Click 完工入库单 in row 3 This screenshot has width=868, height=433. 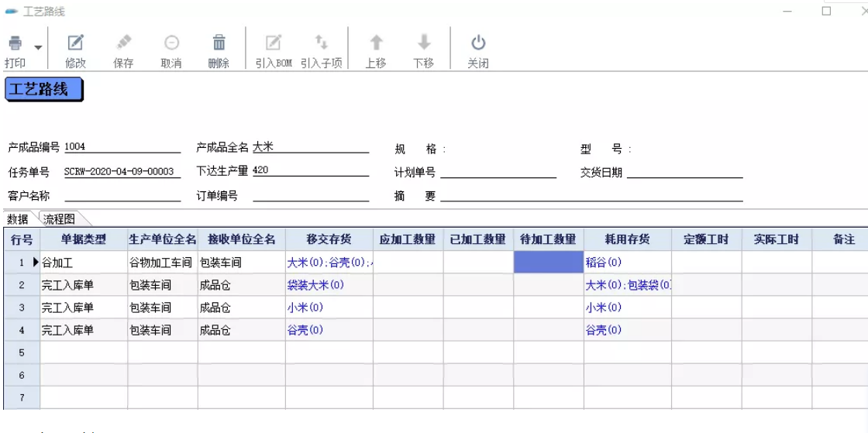84,308
